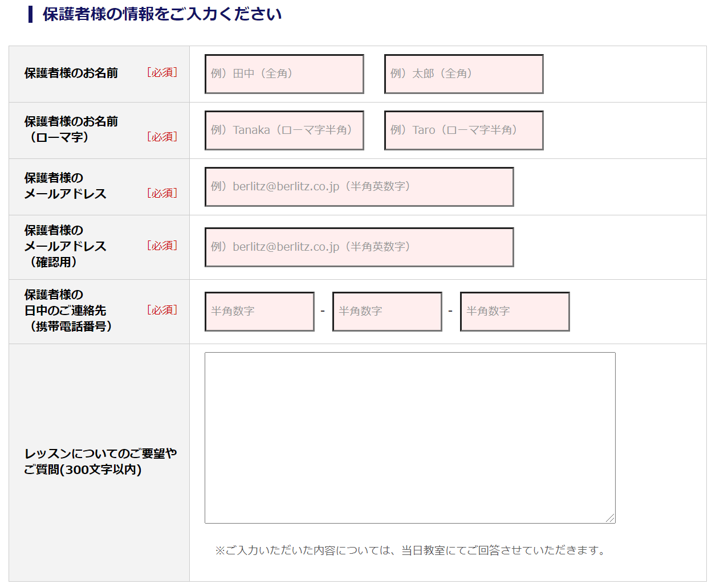This screenshot has width=712, height=588.
Task: Click the last phone number segment box
Action: pos(515,312)
